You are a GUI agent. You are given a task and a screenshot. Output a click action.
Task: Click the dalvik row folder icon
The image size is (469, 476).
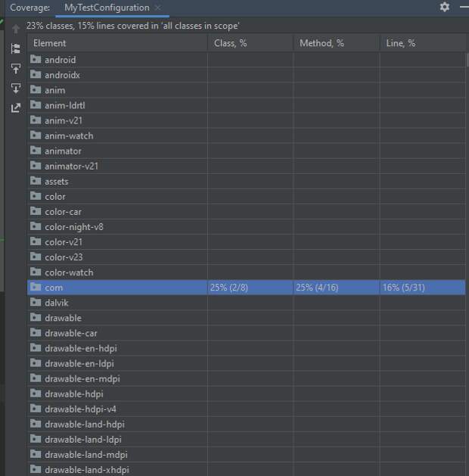point(36,302)
